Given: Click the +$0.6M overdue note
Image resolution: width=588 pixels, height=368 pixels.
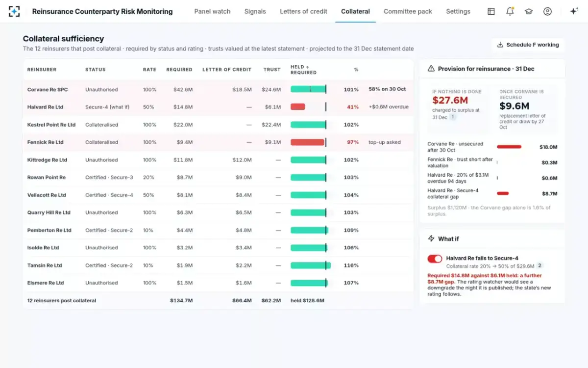Looking at the screenshot, I should [389, 107].
